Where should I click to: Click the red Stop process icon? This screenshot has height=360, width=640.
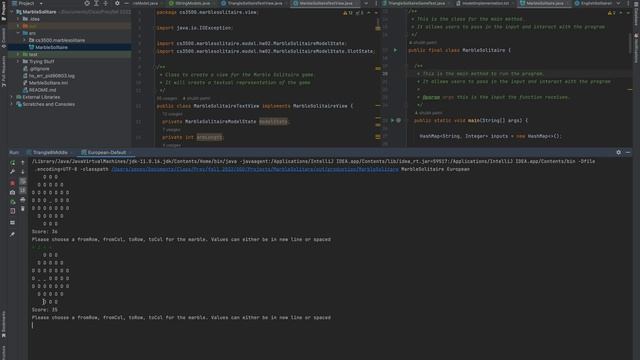point(13,183)
